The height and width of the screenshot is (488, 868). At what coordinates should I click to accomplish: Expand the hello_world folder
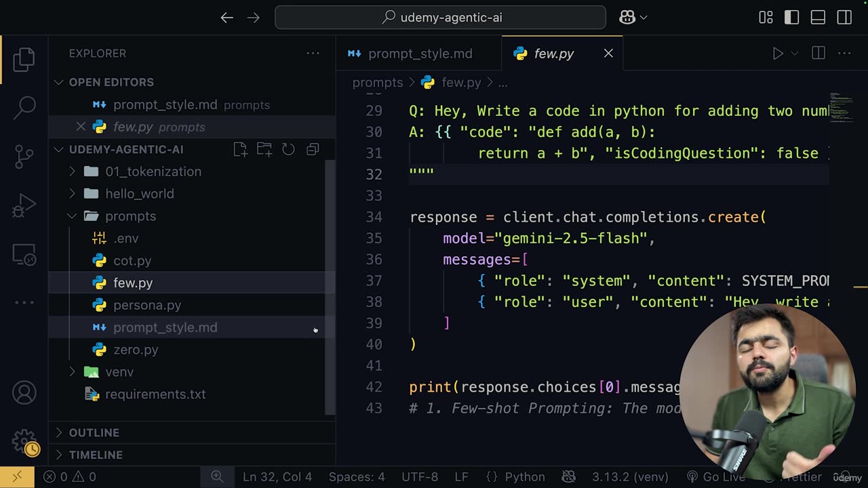pyautogui.click(x=189, y=194)
